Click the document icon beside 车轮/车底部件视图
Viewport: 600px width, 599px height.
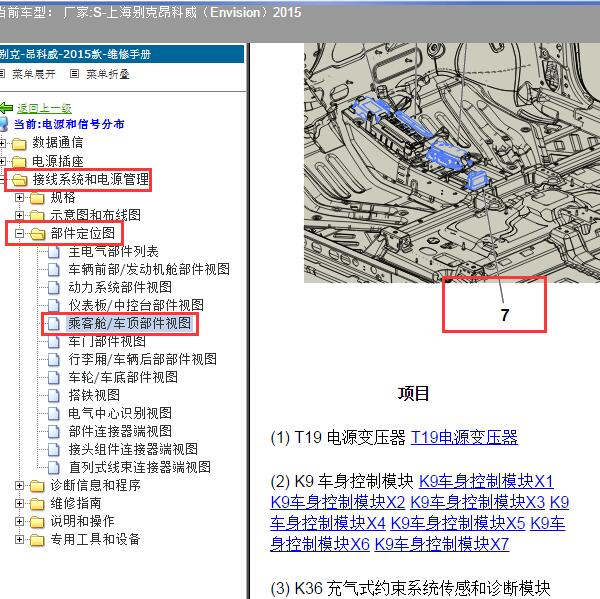(54, 378)
